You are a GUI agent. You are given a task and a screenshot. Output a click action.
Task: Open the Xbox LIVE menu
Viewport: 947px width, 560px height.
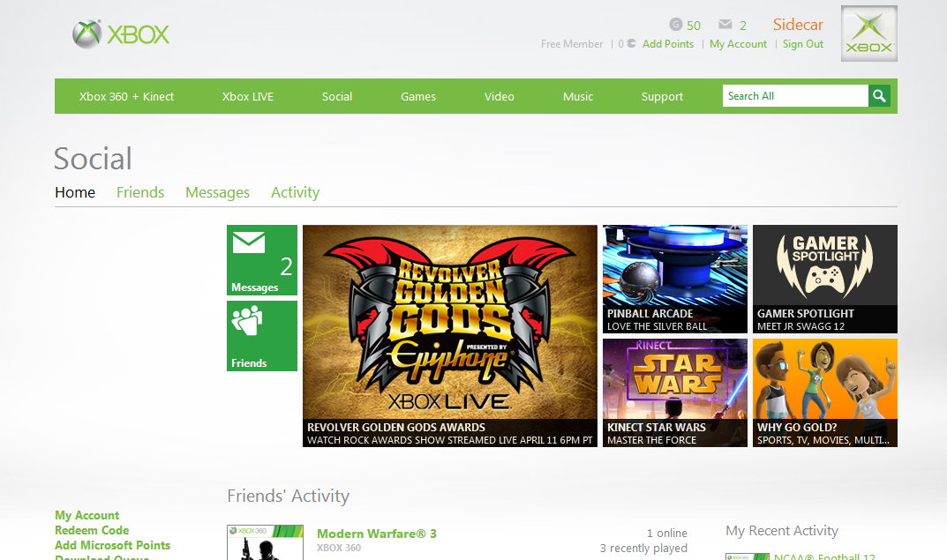point(248,96)
